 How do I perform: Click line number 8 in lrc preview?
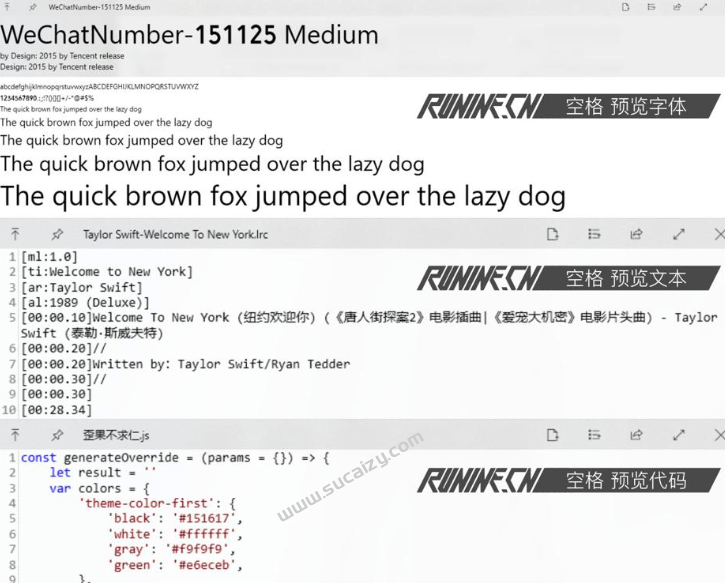coord(12,380)
